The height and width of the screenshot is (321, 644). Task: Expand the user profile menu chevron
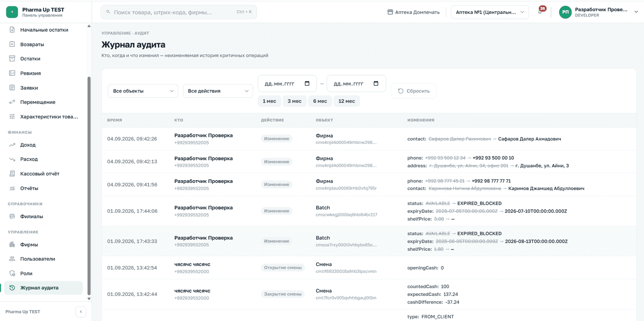pos(636,12)
